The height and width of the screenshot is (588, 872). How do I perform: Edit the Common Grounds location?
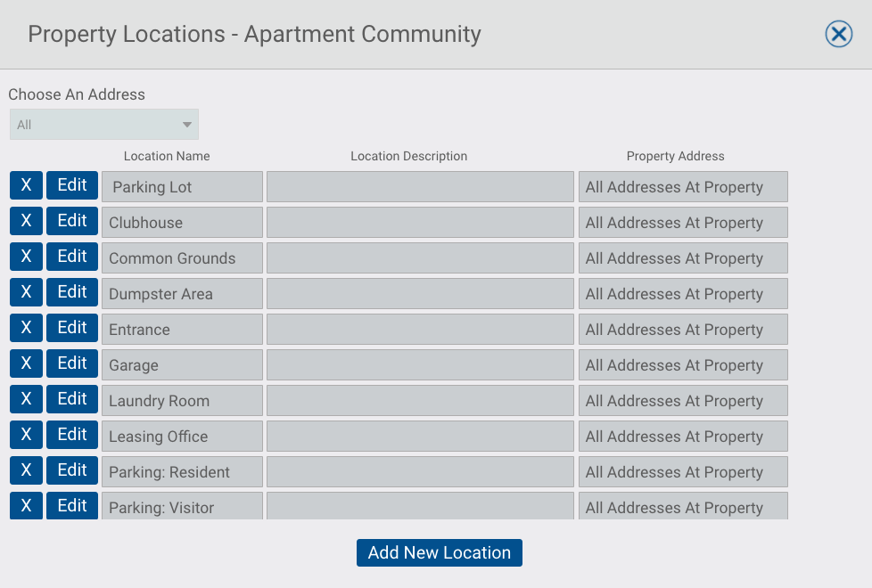click(72, 257)
